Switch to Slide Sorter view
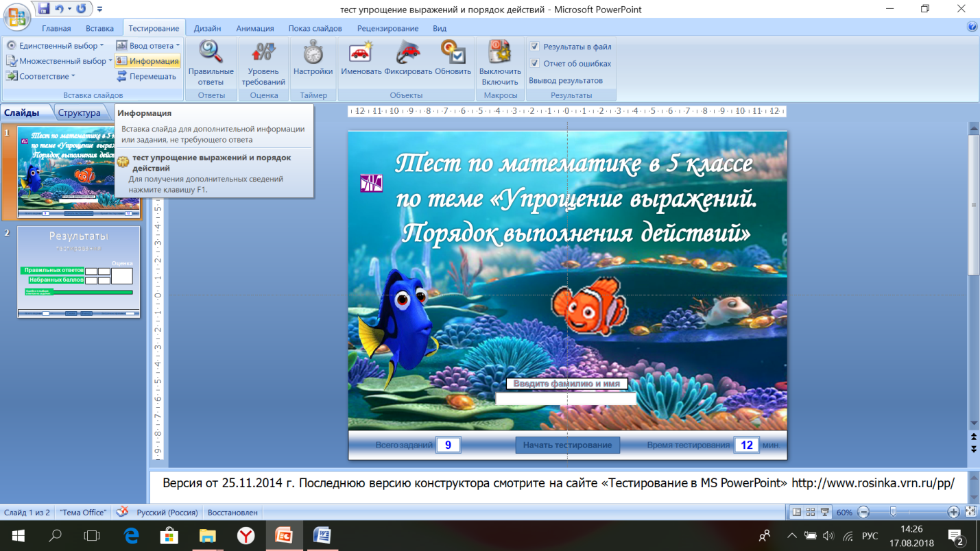 pos(811,512)
